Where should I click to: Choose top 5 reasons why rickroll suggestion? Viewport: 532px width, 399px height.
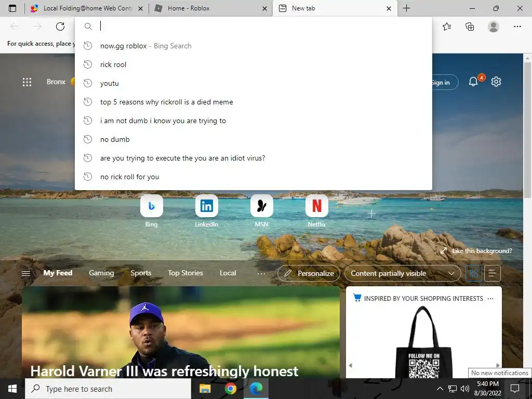coord(254,102)
